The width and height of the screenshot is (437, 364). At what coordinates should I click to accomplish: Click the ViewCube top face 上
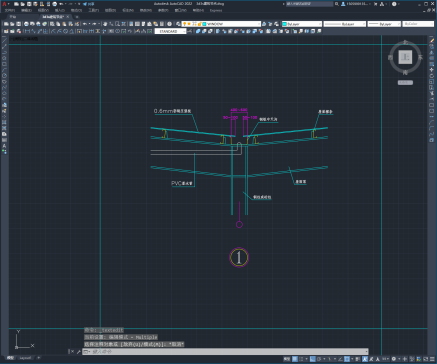click(405, 57)
